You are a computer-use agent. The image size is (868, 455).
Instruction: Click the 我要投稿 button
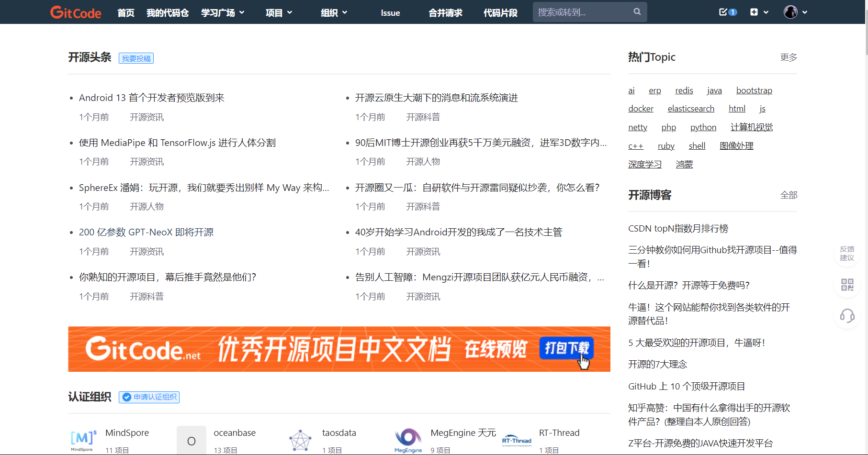coord(136,58)
